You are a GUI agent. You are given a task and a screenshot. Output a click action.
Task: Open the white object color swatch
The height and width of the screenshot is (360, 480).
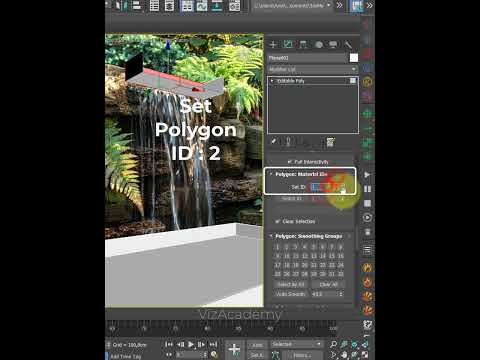click(x=354, y=58)
